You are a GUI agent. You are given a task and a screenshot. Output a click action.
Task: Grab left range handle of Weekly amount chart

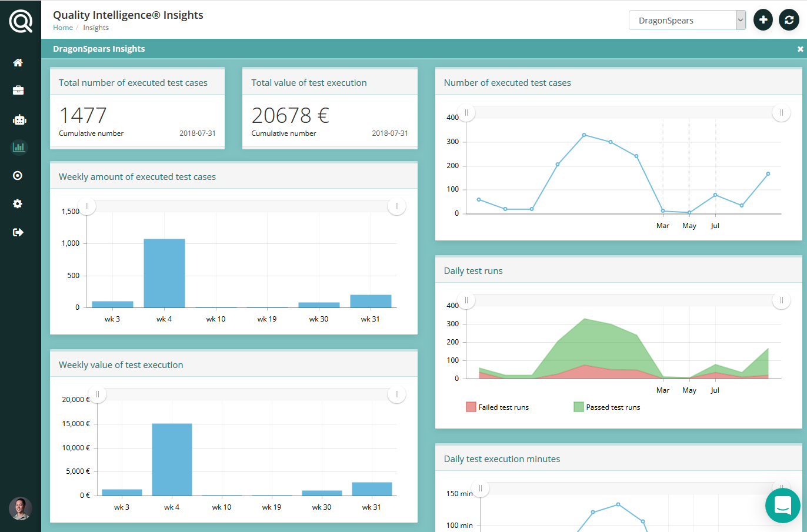coord(87,206)
